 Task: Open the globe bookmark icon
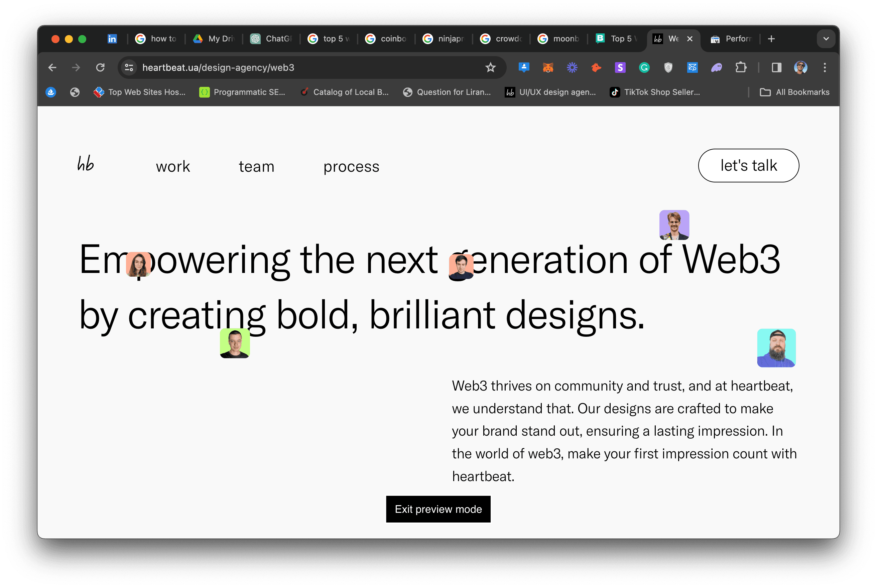(75, 92)
